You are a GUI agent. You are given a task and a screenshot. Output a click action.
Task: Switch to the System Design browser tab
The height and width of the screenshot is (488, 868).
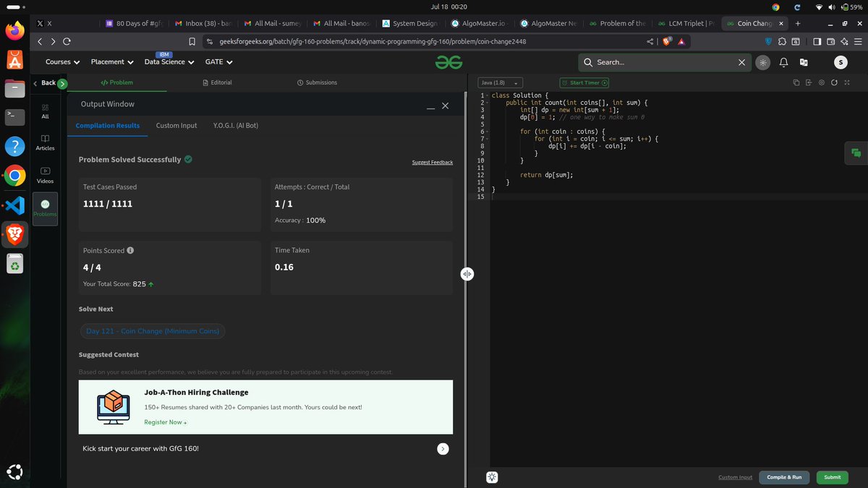409,23
